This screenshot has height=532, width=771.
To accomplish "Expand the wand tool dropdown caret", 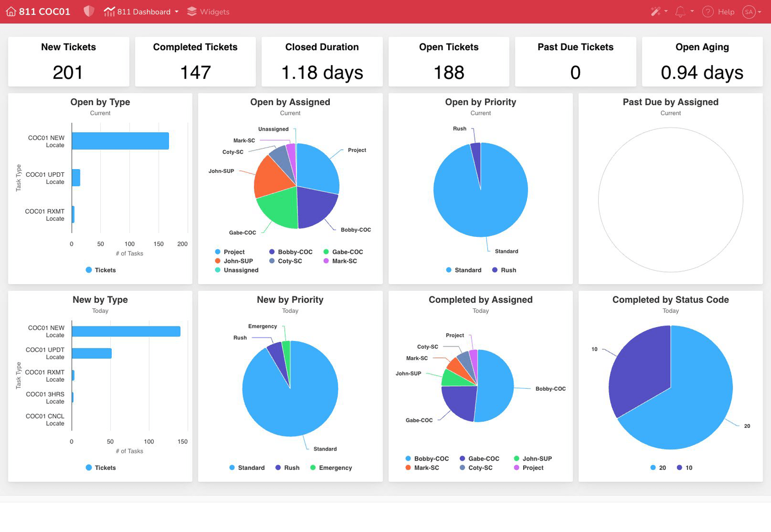I will point(666,11).
